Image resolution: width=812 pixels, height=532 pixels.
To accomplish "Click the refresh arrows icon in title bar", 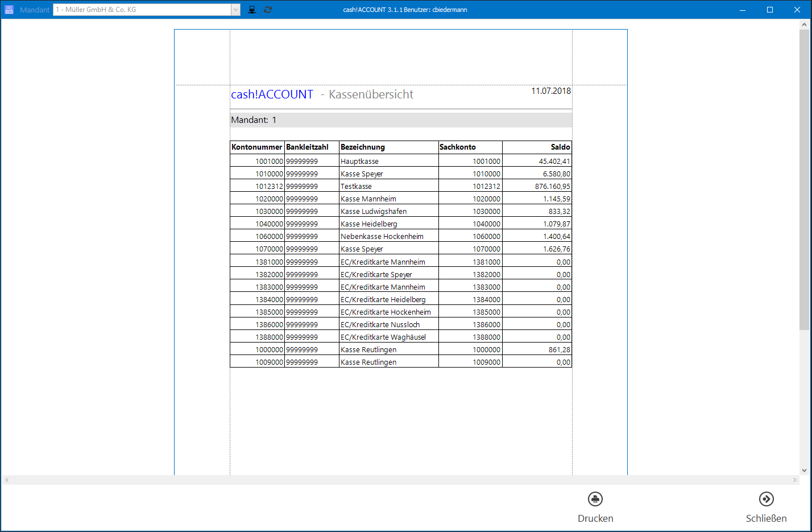I will pos(268,10).
